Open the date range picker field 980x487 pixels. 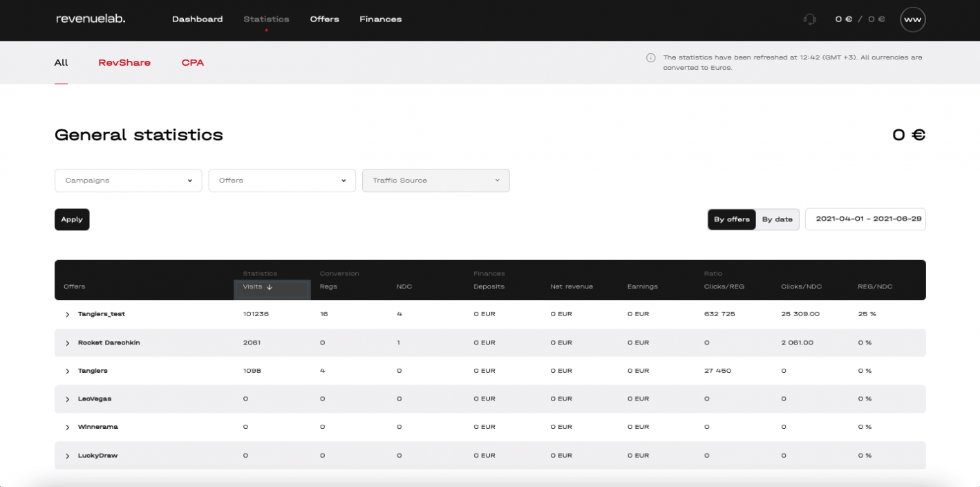pyautogui.click(x=865, y=219)
